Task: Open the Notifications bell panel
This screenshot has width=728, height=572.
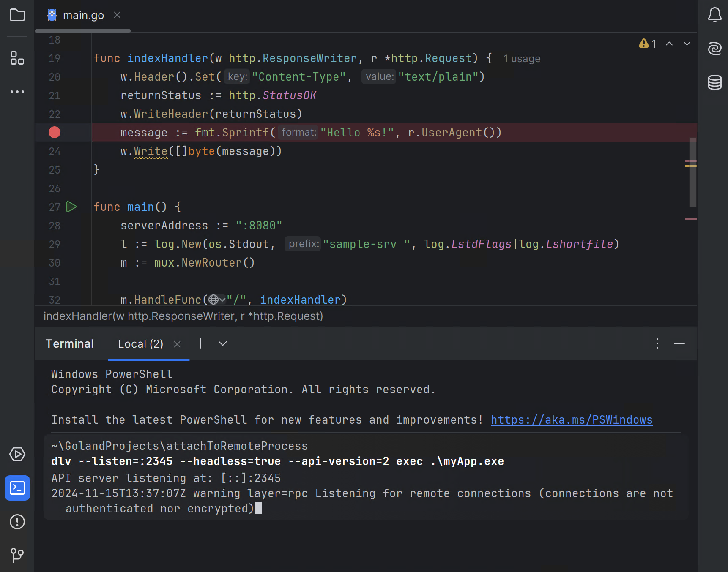Action: click(714, 15)
